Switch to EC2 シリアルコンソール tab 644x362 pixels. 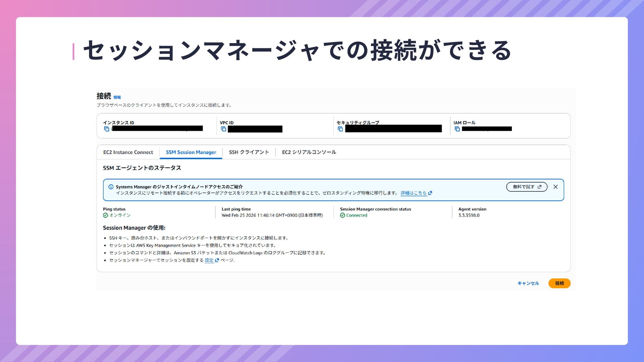coord(309,152)
